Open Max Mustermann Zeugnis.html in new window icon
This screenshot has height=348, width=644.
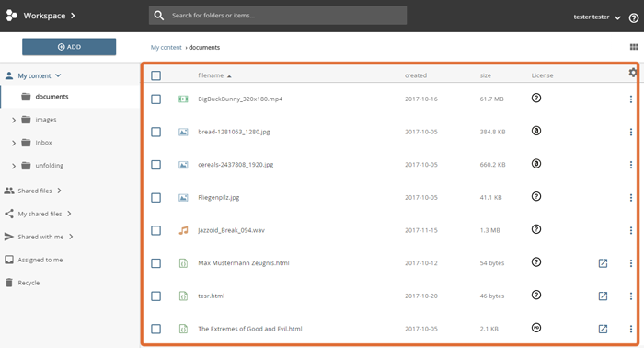(x=603, y=263)
